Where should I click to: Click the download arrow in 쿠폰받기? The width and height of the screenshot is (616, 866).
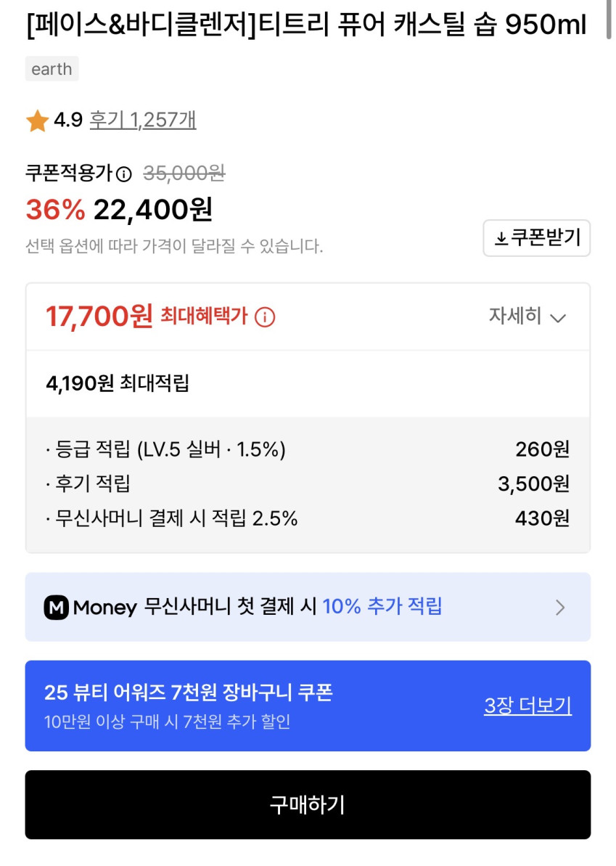[501, 239]
